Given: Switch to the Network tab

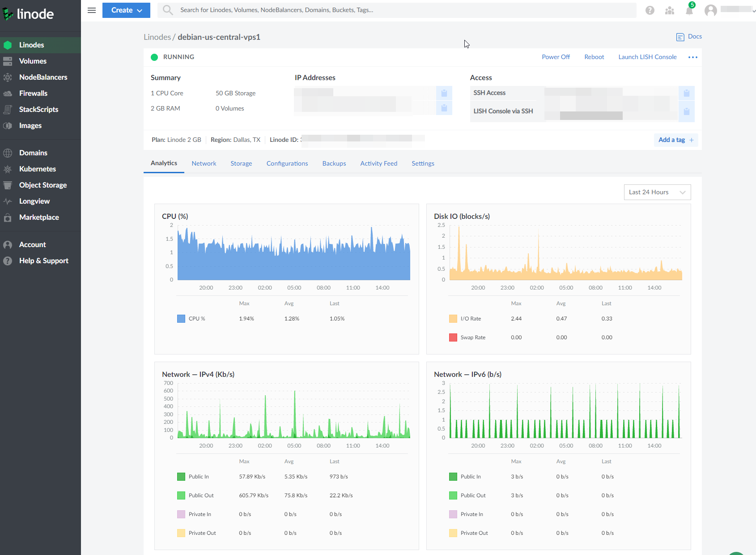Looking at the screenshot, I should tap(204, 163).
